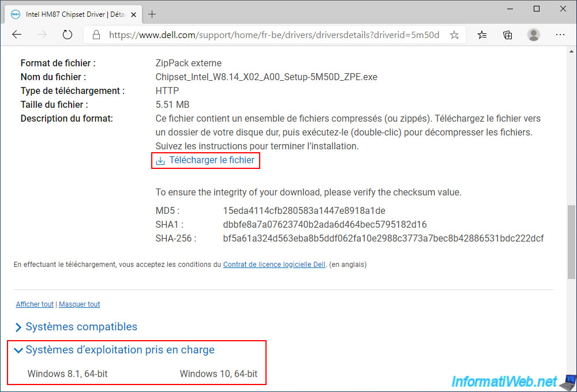Open Edge Settings and more menu
577x392 pixels.
click(560, 35)
